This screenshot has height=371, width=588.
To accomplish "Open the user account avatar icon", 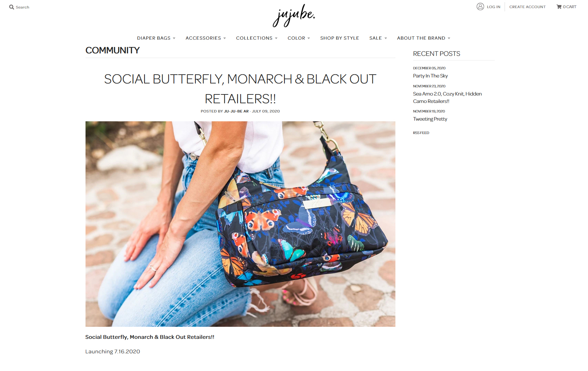I will [x=480, y=6].
